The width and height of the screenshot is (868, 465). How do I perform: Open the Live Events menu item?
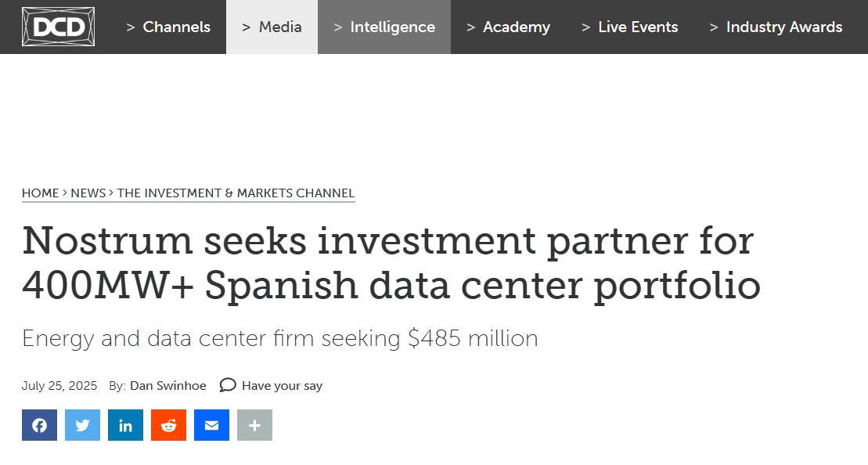coord(630,27)
